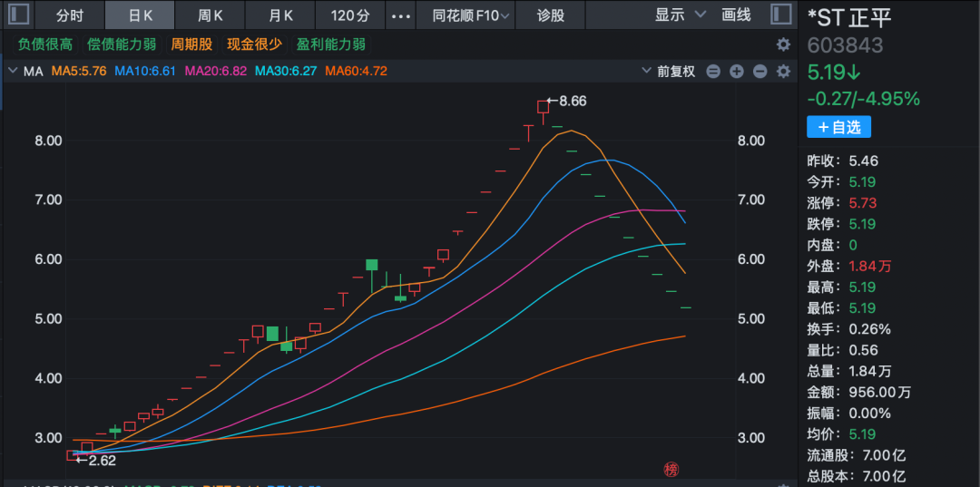This screenshot has width=980, height=487.
Task: Collapse the MA indicator chevron
Action: coord(13,71)
